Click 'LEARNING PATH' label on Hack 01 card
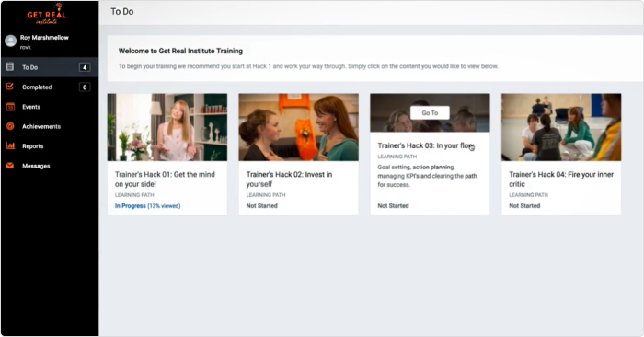The height and width of the screenshot is (337, 644). [134, 195]
